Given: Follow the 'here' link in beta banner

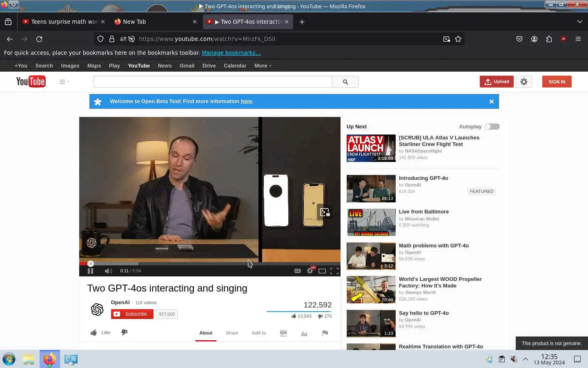Looking at the screenshot, I should click(246, 101).
